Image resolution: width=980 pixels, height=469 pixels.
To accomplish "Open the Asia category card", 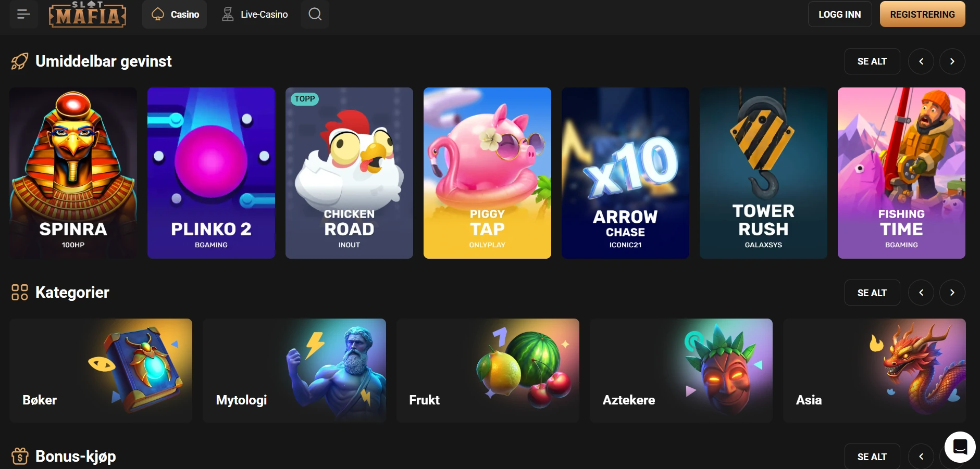I will coord(874,370).
